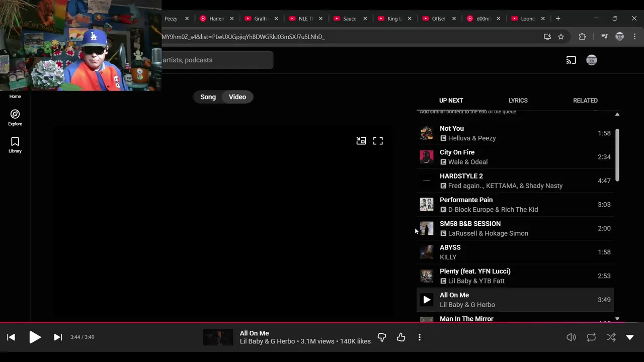Image resolution: width=644 pixels, height=362 pixels.
Task: Toggle repeat mode
Action: click(x=591, y=337)
